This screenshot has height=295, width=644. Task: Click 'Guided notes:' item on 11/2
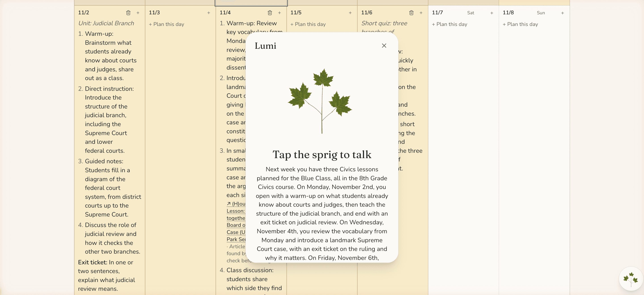click(x=104, y=161)
